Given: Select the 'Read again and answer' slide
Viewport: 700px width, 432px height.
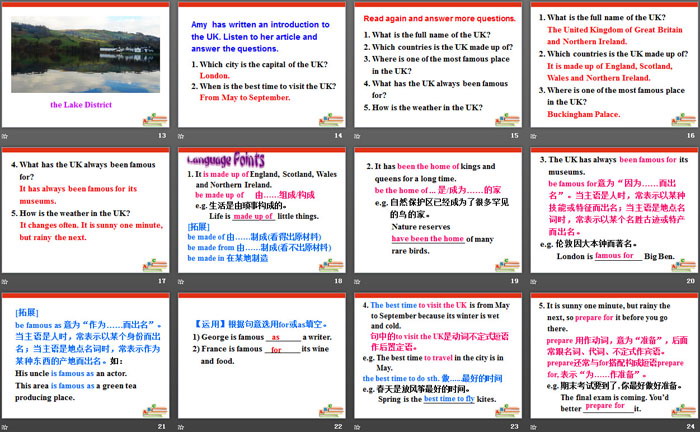Looking at the screenshot, I should click(x=435, y=64).
